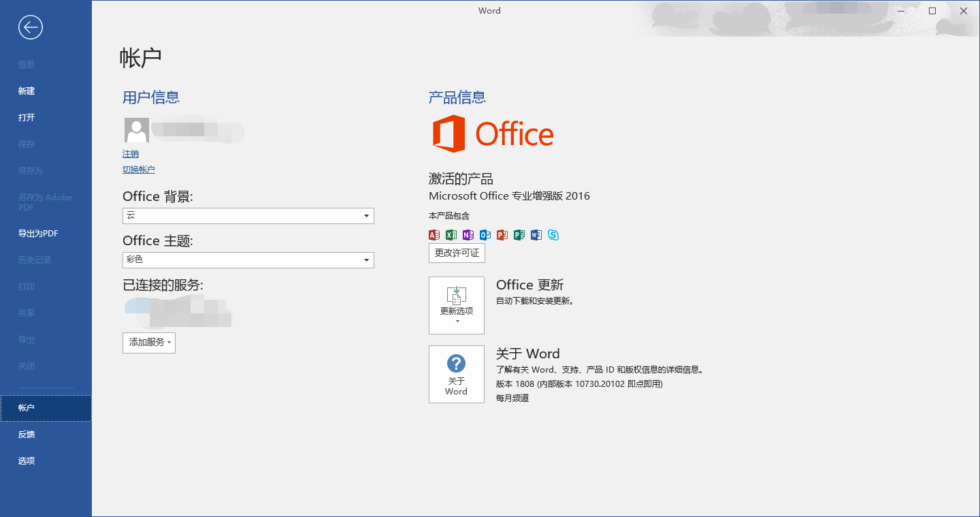
Task: Click the back arrow circle icon
Action: click(31, 27)
